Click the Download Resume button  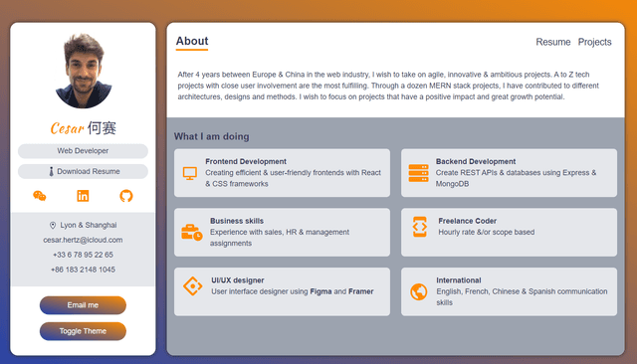coord(83,172)
